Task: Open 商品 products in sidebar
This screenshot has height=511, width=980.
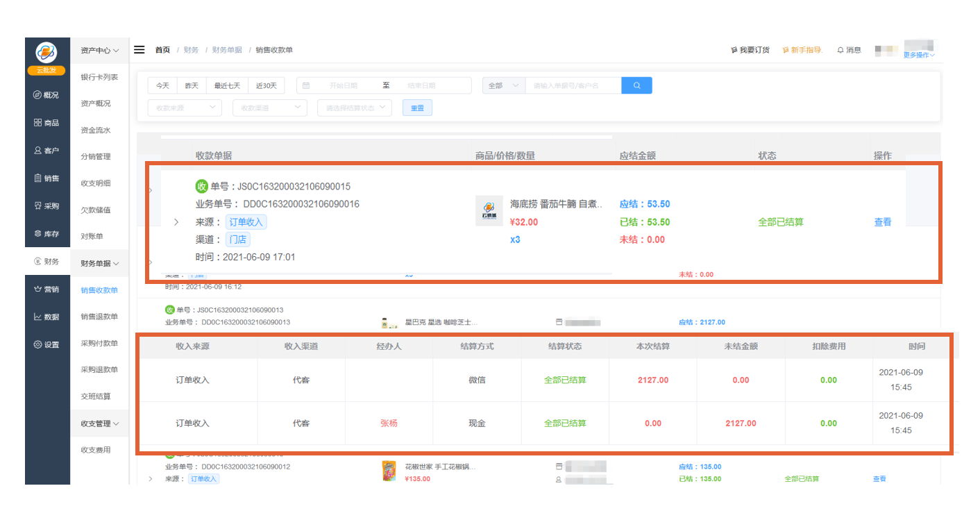Action: (47, 123)
